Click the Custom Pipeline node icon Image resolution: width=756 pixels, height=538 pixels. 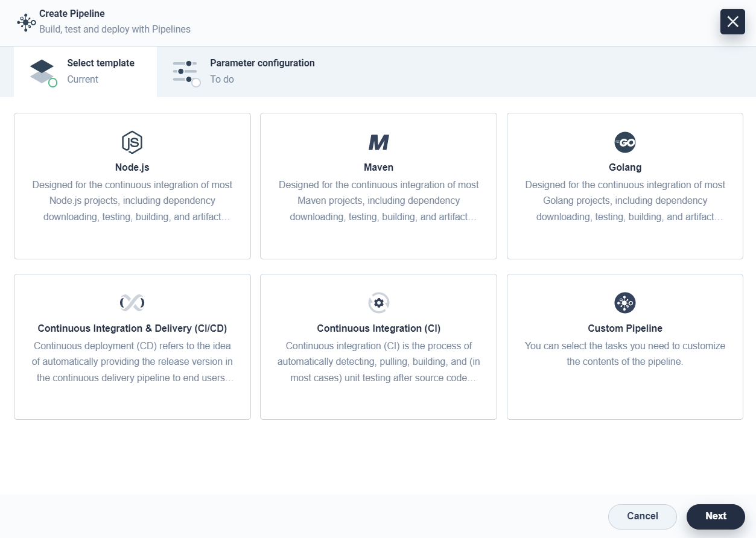[x=625, y=303]
